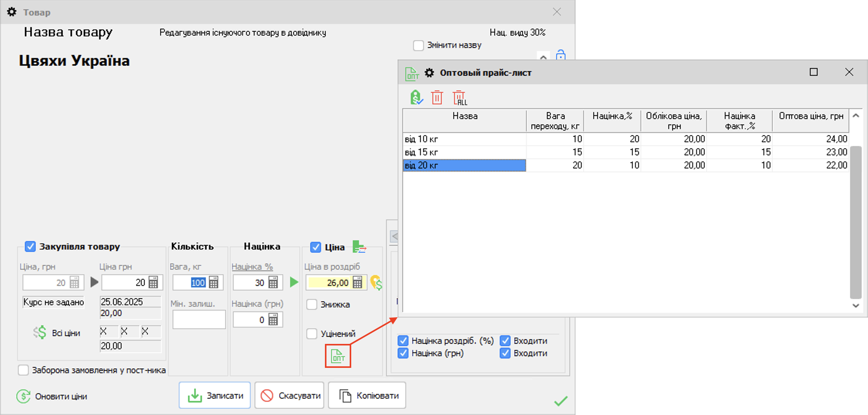
Task: Click the green arrow to apply markup
Action: [294, 282]
